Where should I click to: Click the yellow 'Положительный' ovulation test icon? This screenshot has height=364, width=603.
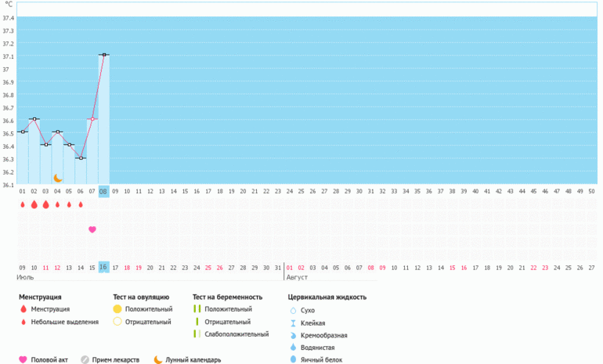[x=117, y=309]
